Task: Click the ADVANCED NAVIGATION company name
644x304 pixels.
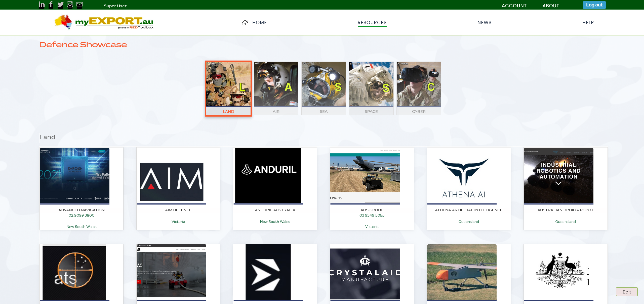Action: [x=82, y=210]
